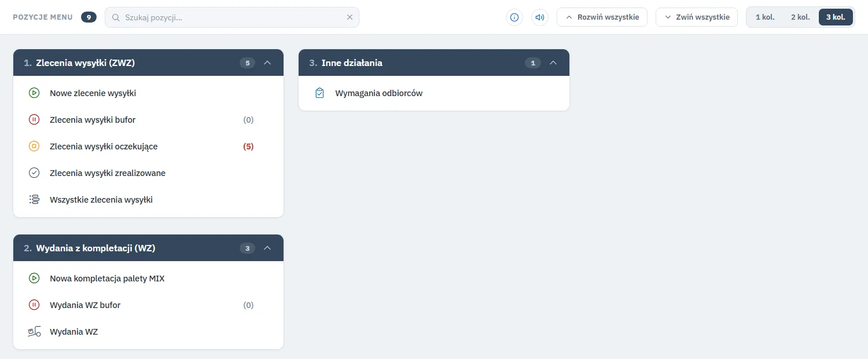Click in the Szukaj pozycji search field
This screenshot has width=868, height=359.
[231, 17]
